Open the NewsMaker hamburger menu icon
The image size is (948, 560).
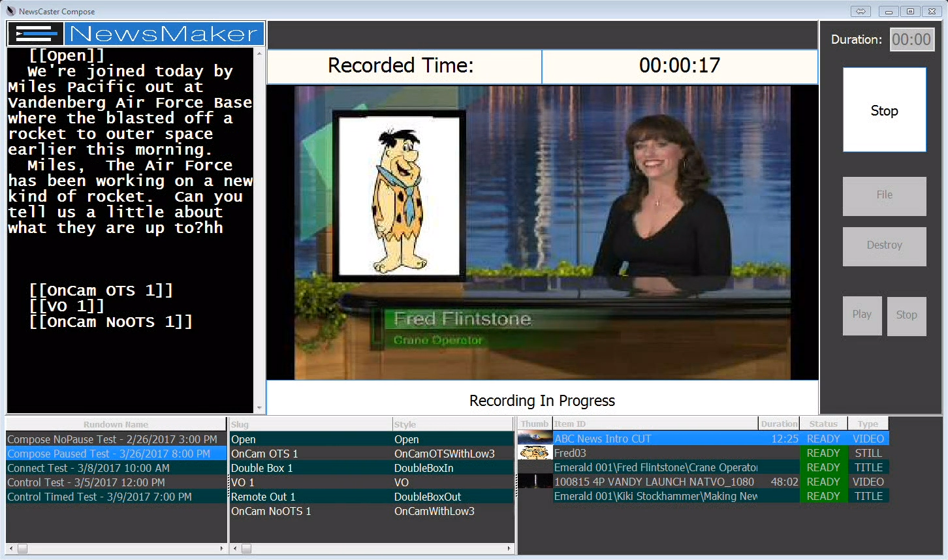click(36, 34)
